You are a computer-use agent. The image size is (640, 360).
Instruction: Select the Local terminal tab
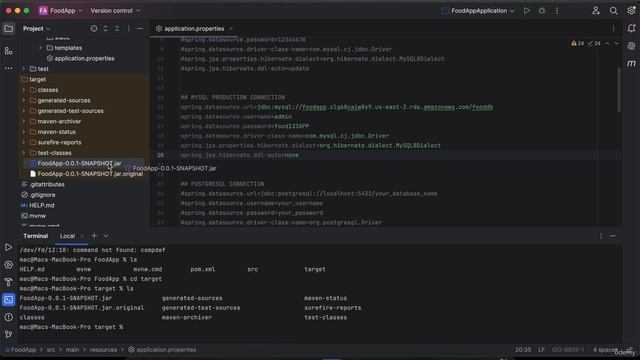(67, 236)
